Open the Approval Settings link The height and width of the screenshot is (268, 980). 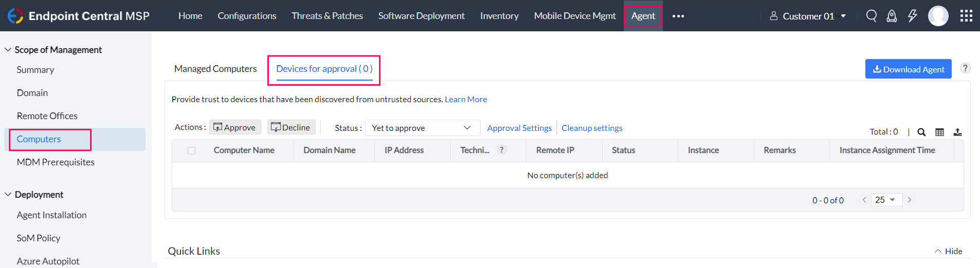pyautogui.click(x=519, y=128)
